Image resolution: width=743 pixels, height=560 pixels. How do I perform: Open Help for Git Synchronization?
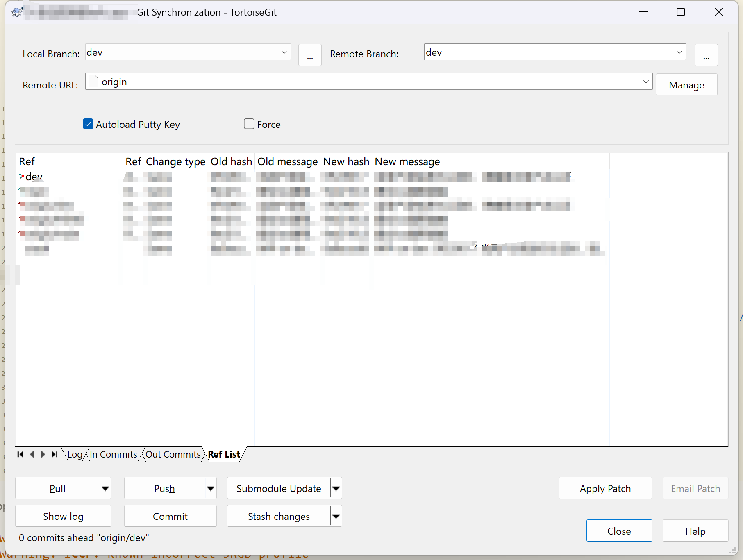pos(695,531)
